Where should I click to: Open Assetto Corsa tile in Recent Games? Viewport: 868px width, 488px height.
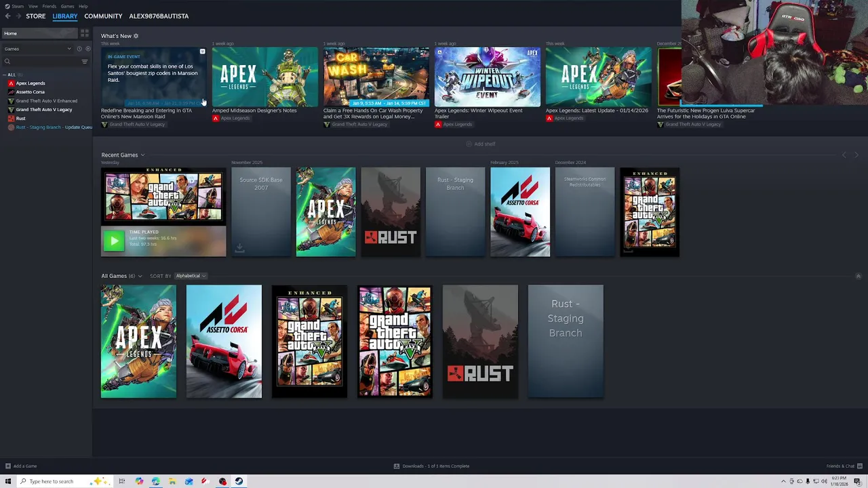point(520,212)
